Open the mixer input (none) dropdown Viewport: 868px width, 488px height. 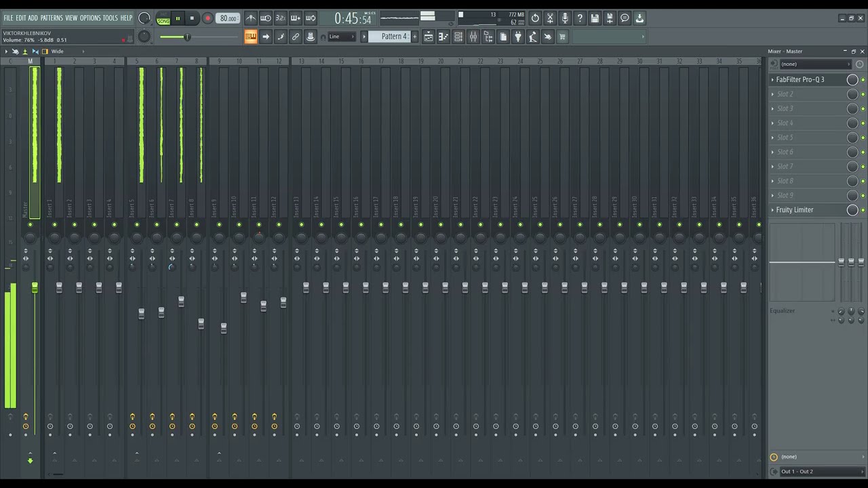click(814, 64)
